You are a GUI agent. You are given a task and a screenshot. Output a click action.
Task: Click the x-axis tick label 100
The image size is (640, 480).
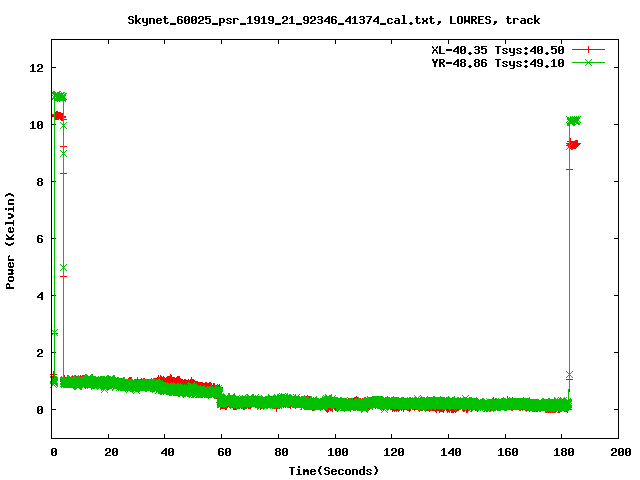click(x=337, y=452)
